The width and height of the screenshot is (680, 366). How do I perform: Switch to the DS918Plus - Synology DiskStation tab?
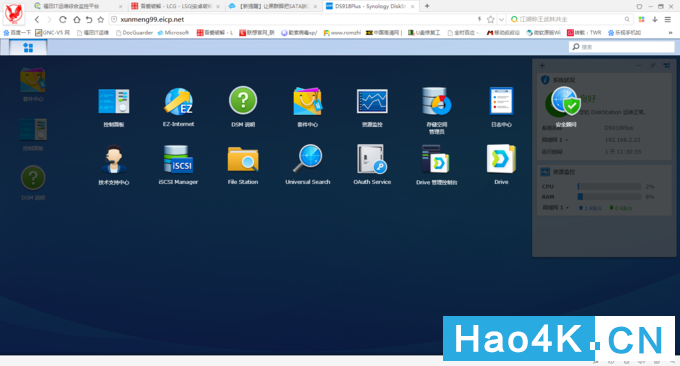(x=371, y=6)
